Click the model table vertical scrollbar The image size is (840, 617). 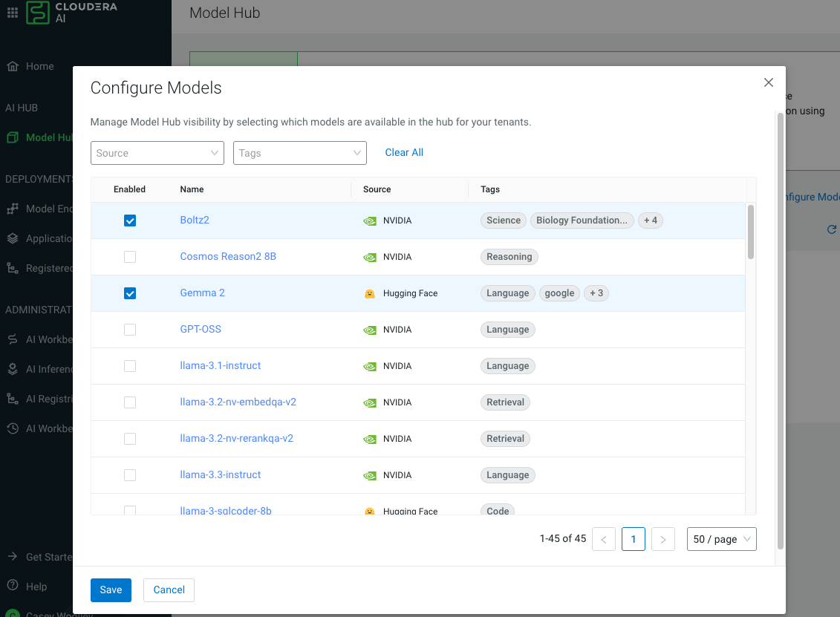coord(751,232)
